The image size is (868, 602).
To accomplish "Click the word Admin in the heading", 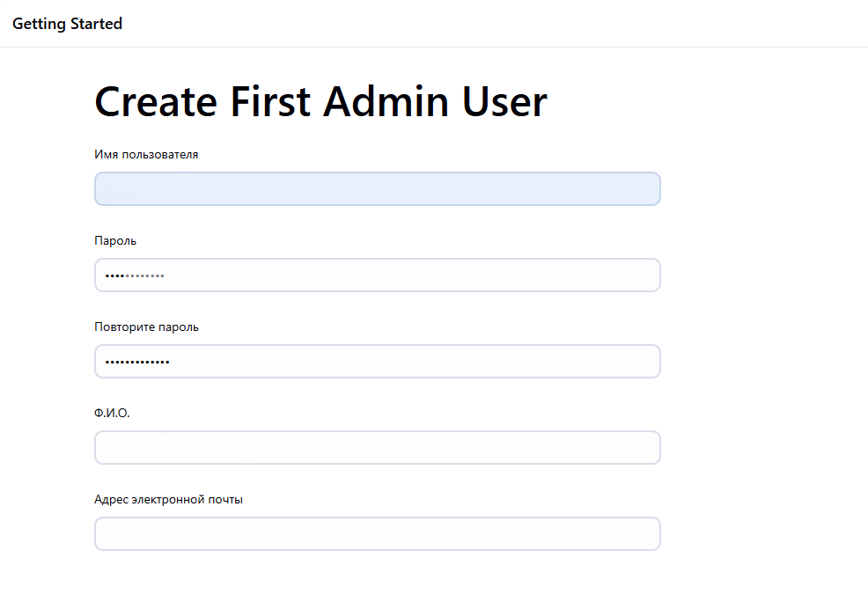I will [x=386, y=101].
